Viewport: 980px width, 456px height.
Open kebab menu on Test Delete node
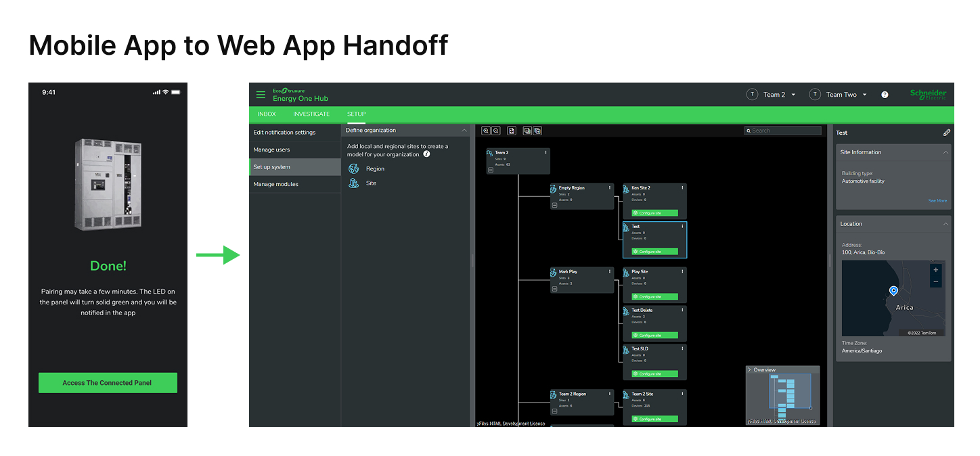[x=682, y=310]
